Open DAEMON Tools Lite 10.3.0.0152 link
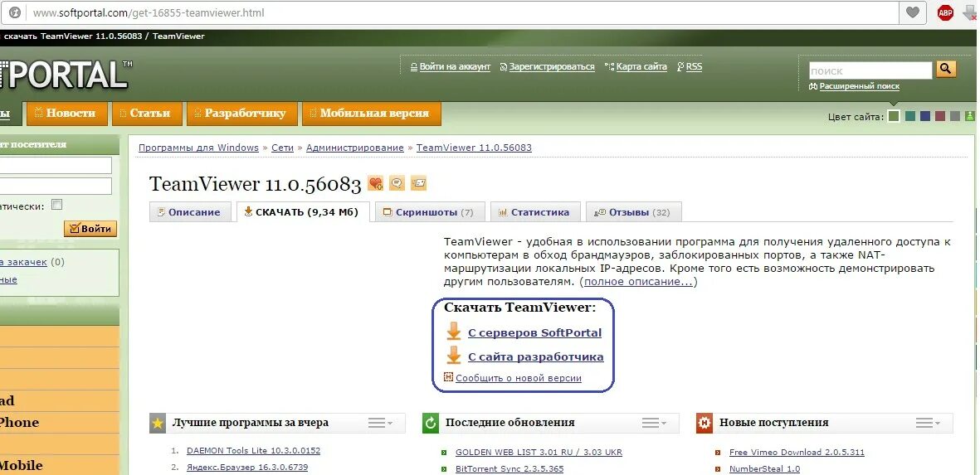Image resolution: width=980 pixels, height=475 pixels. [253, 451]
